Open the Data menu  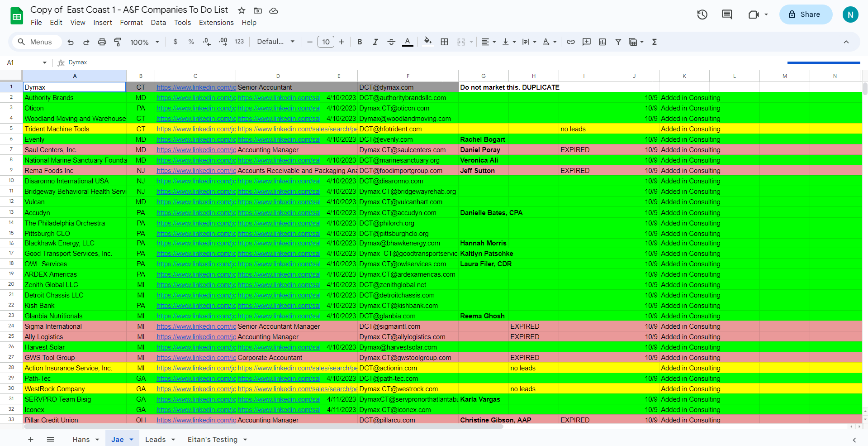[158, 23]
